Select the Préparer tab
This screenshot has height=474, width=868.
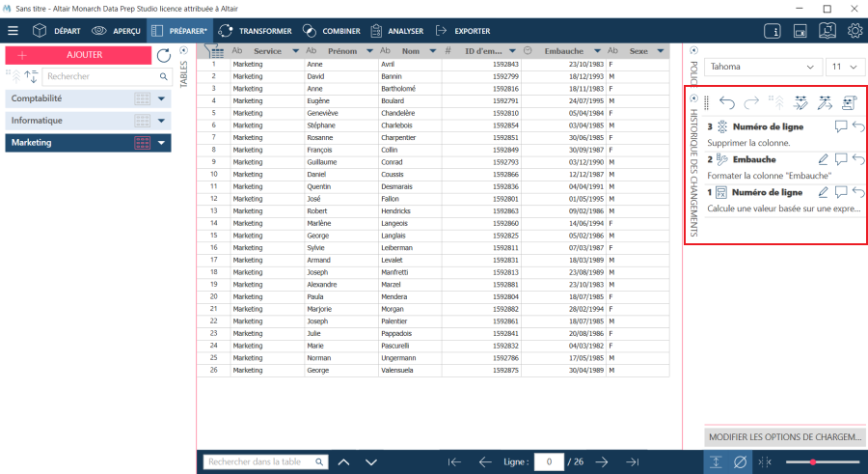pyautogui.click(x=179, y=31)
